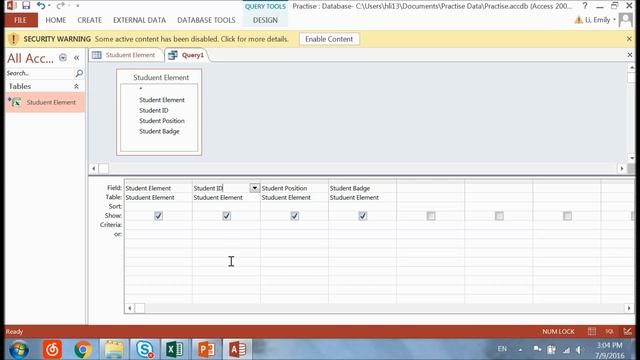Open the Windows Start menu

[x=19, y=349]
